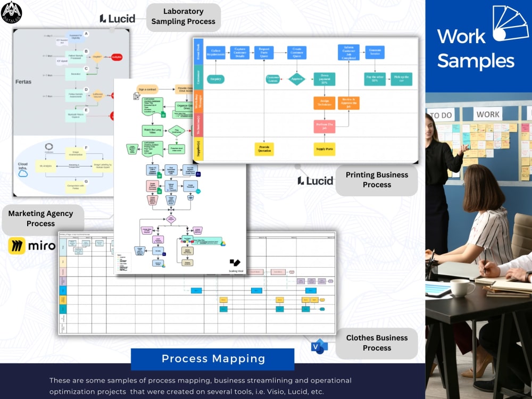Click the letter F marker in lab diagram
Screen dimensions: 532x399
pyautogui.click(x=86, y=148)
